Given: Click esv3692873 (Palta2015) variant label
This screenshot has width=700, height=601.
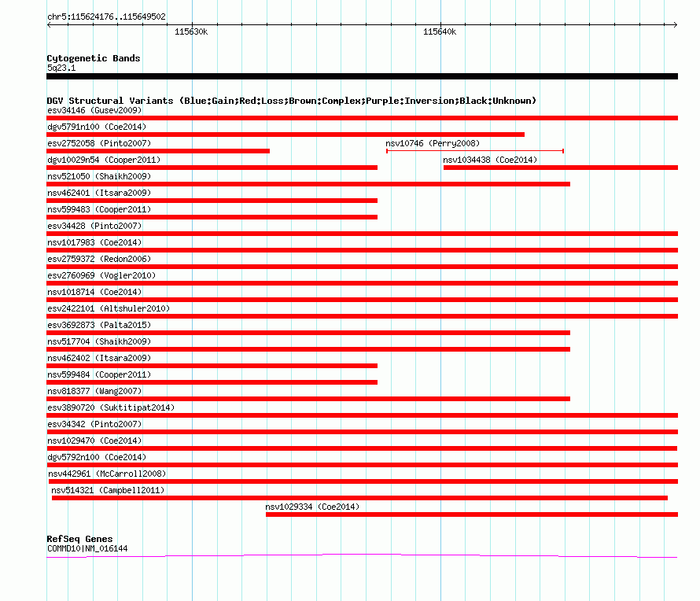Looking at the screenshot, I should point(99,325).
